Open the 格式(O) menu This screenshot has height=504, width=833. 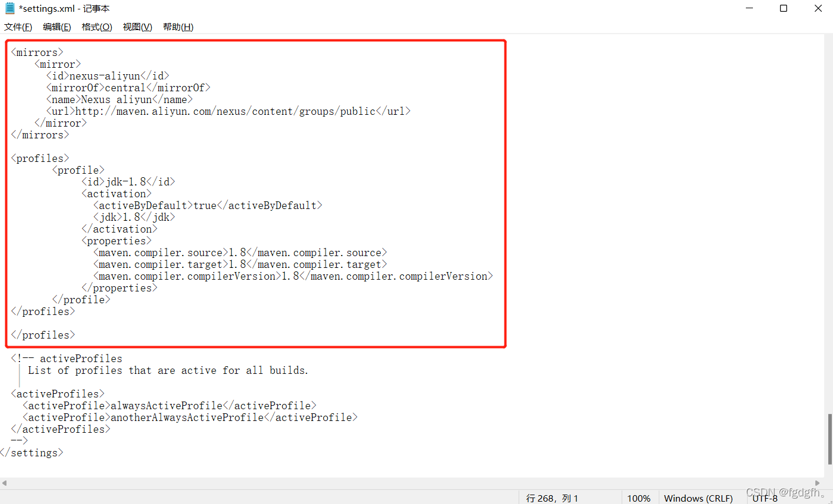point(97,26)
